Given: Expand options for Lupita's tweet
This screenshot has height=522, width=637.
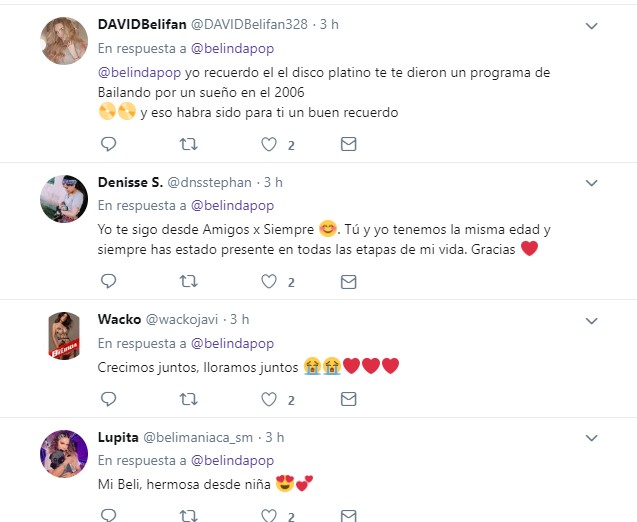Looking at the screenshot, I should pos(592,438).
